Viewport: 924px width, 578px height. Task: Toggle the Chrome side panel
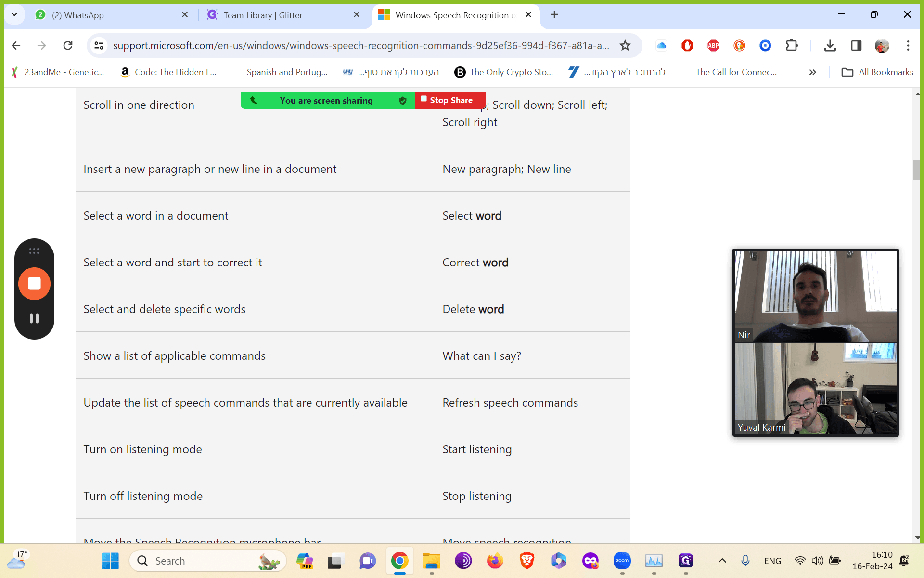pos(856,45)
